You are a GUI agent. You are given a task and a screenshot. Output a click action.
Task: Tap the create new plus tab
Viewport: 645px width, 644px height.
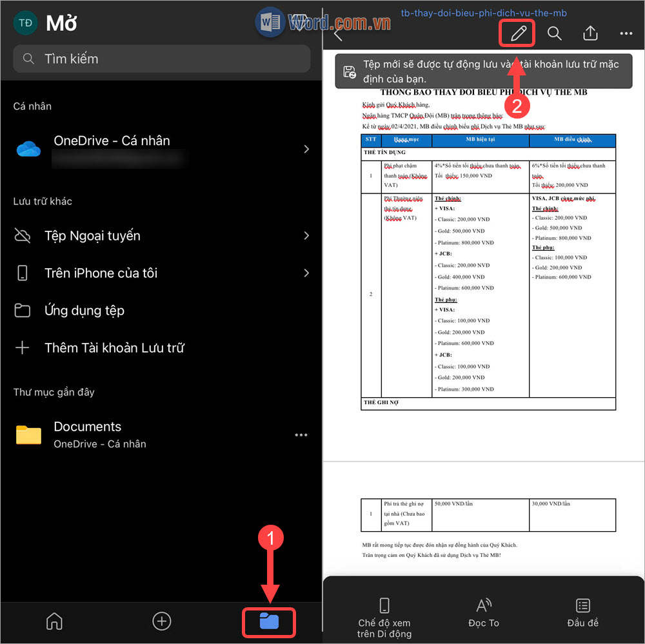coord(162,621)
